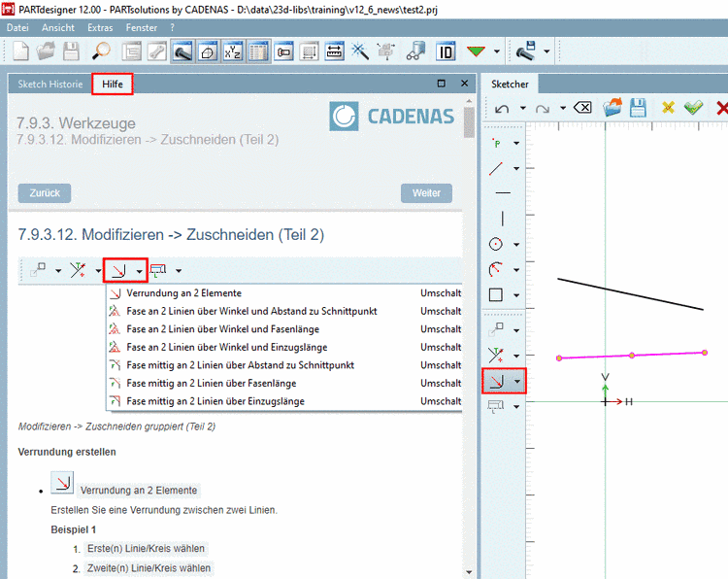The image size is (728, 579).
Task: Open the Redo history dropdown arrow
Action: pyautogui.click(x=563, y=108)
